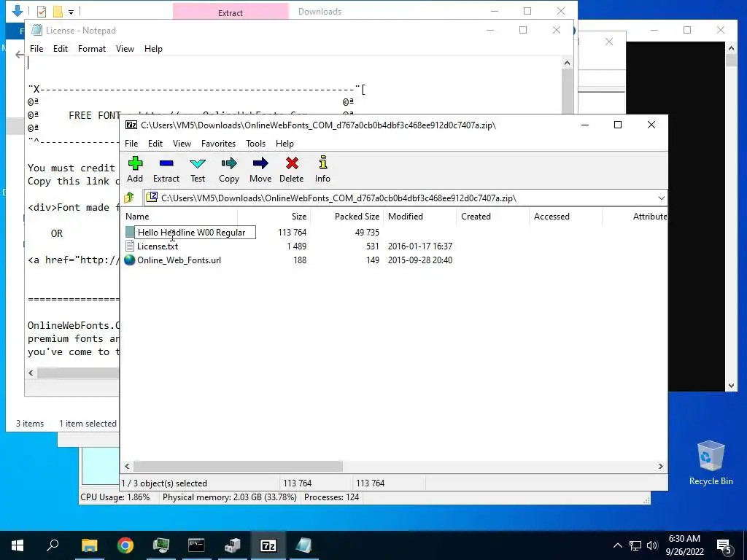Image resolution: width=747 pixels, height=560 pixels.
Task: Click the taskbar clock showing 6:30 AM
Action: click(684, 545)
